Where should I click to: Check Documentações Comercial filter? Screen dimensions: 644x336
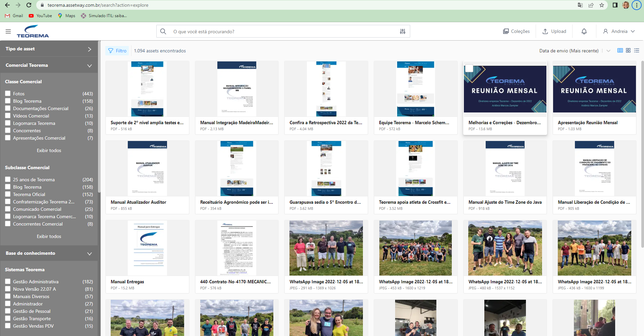8,108
